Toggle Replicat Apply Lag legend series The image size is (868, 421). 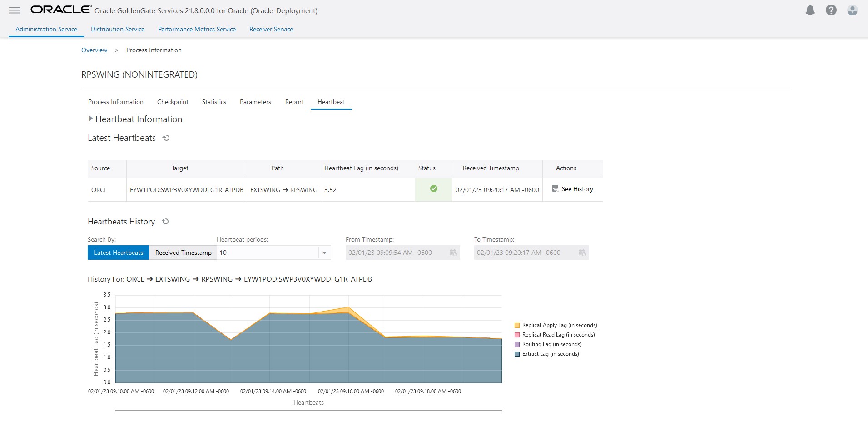[559, 325]
